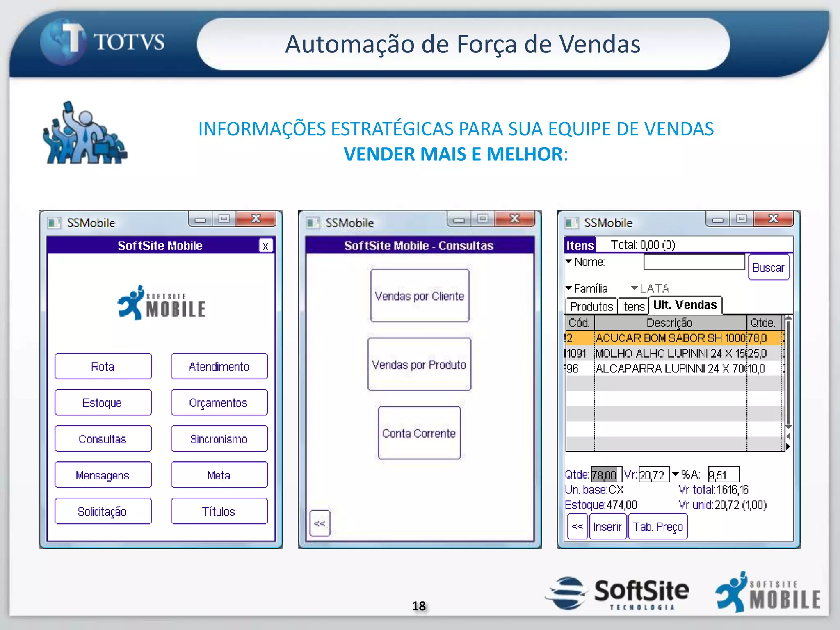
Task: Select ACUCAR BOM SABOR SH row
Action: [x=675, y=338]
